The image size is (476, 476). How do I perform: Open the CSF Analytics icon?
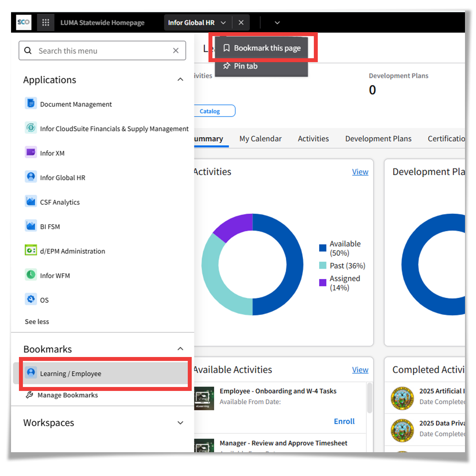pos(31,201)
